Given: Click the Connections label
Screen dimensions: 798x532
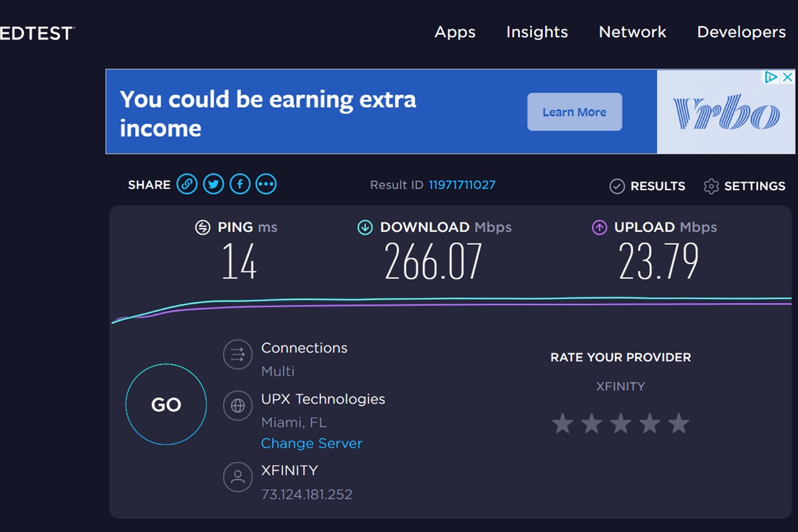Looking at the screenshot, I should (305, 348).
